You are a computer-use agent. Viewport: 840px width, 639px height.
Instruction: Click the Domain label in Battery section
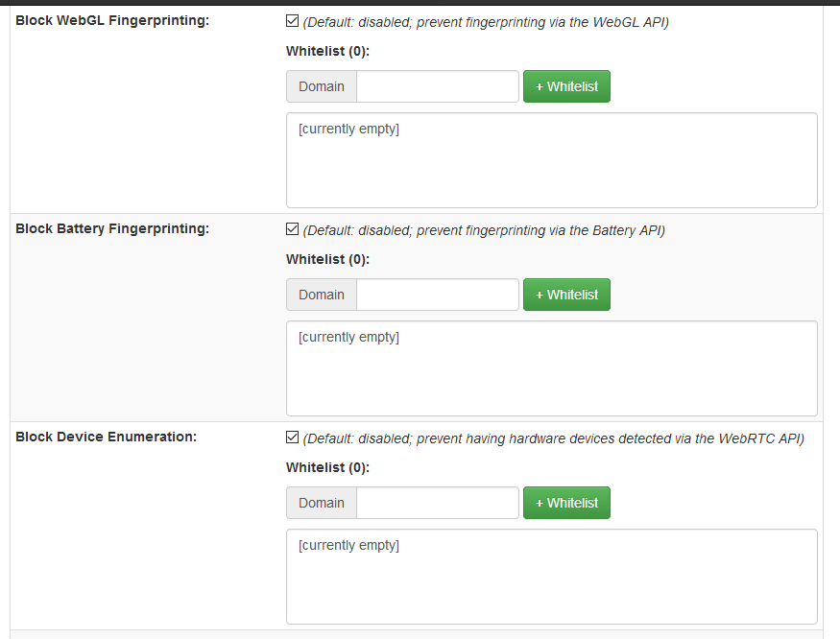point(322,295)
